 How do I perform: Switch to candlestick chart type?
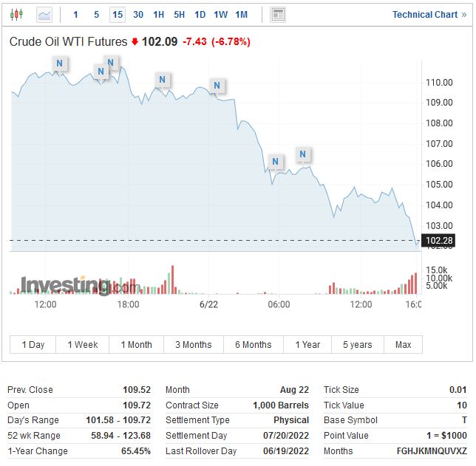pyautogui.click(x=16, y=14)
